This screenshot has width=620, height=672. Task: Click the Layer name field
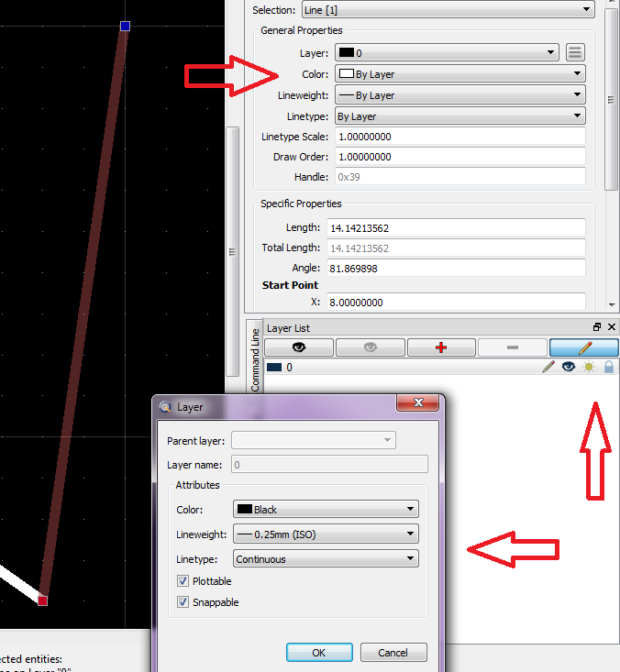point(329,464)
